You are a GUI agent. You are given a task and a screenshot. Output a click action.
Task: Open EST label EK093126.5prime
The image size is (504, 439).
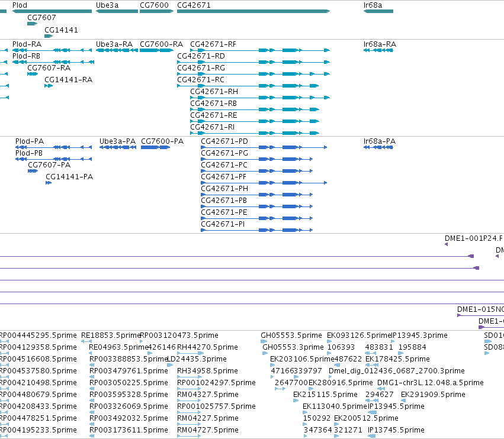(x=359, y=335)
